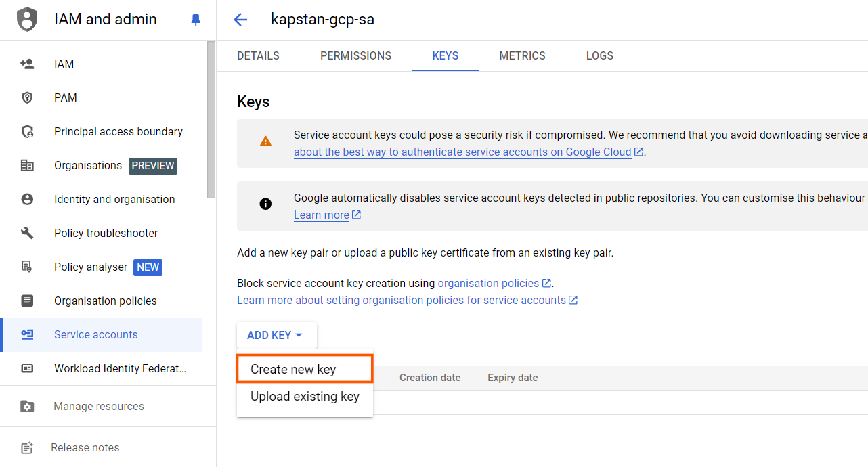The width and height of the screenshot is (868, 467).
Task: Switch to the PERMISSIONS tab
Action: pos(355,55)
